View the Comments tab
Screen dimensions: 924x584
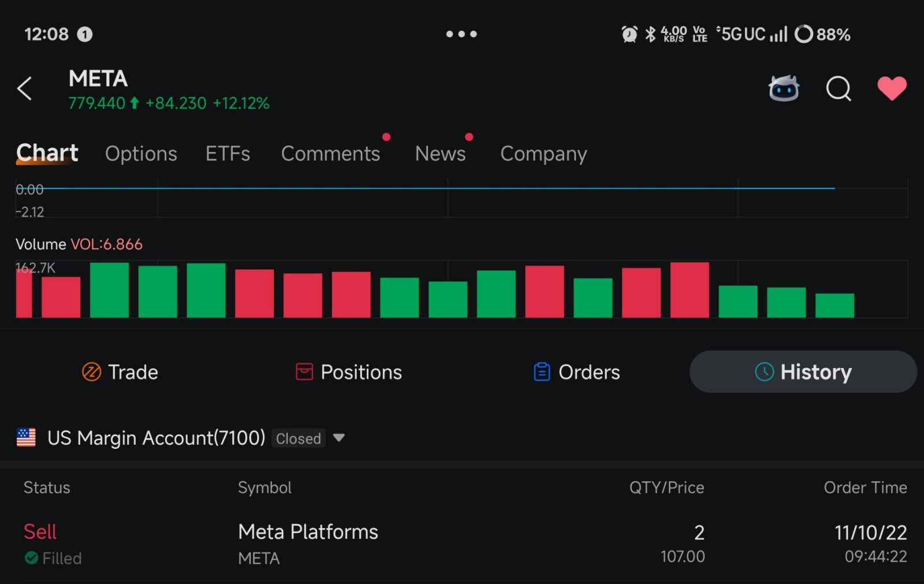330,154
